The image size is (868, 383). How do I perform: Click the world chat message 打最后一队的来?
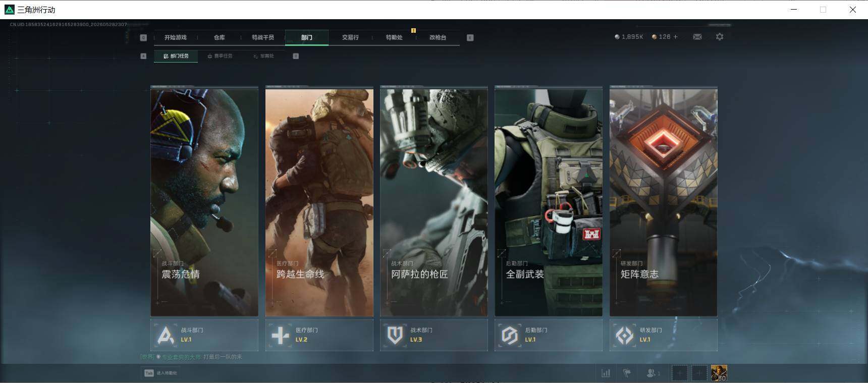click(223, 357)
